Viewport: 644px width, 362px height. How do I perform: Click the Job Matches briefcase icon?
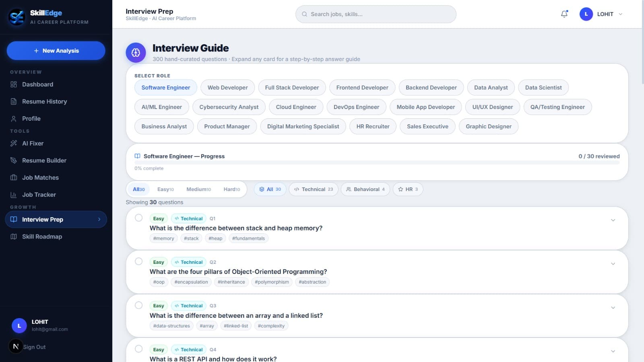pos(14,177)
